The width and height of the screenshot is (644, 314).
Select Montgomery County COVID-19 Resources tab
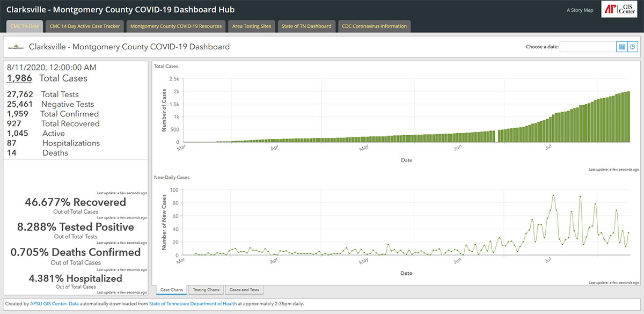coord(175,26)
